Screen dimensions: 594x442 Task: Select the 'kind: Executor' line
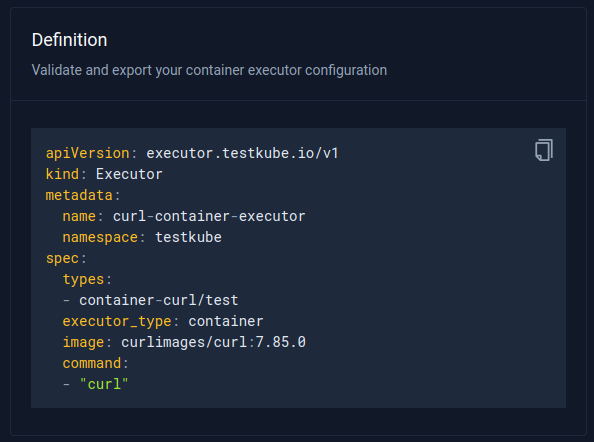point(104,174)
